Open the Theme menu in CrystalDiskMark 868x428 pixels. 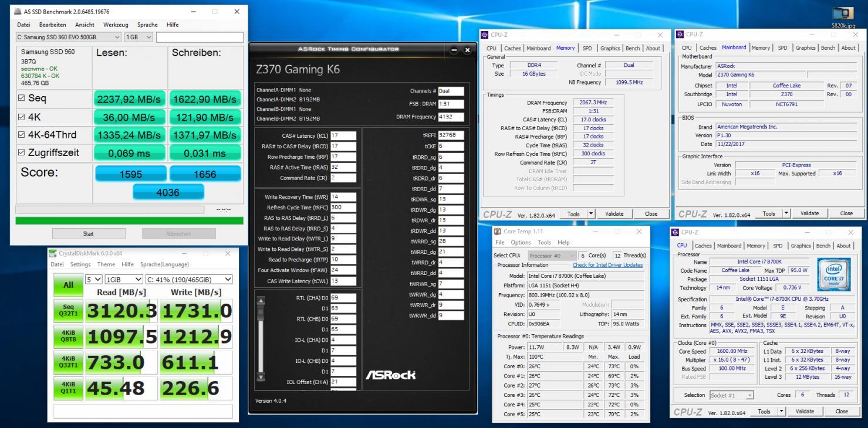click(x=106, y=264)
